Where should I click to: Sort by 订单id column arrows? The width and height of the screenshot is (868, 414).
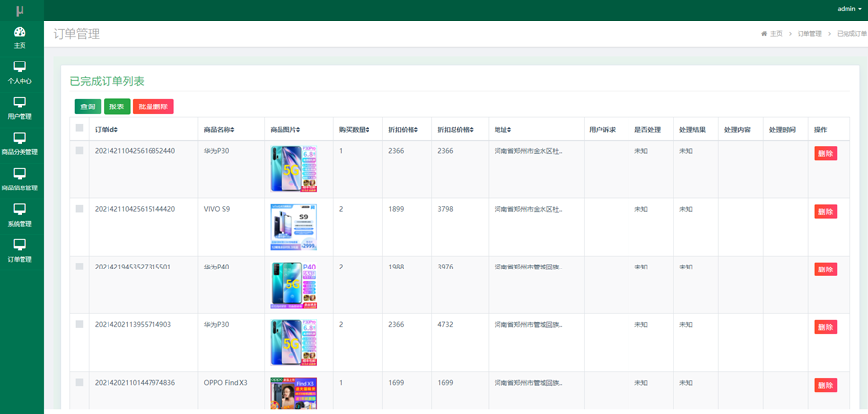pyautogui.click(x=116, y=130)
